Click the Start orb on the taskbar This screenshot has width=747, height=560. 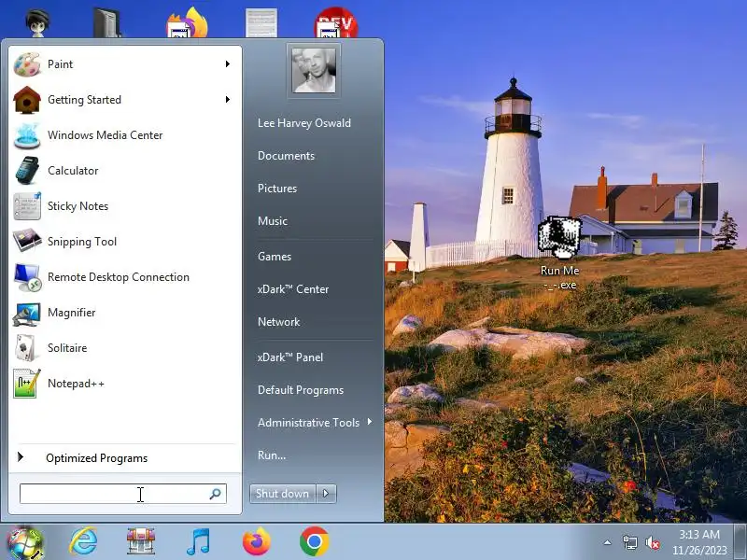pyautogui.click(x=25, y=542)
